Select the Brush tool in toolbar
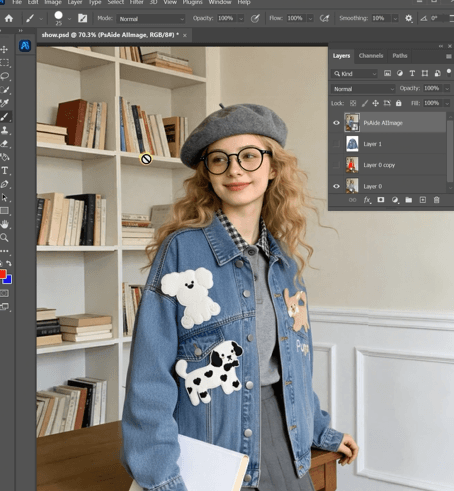 coord(5,117)
